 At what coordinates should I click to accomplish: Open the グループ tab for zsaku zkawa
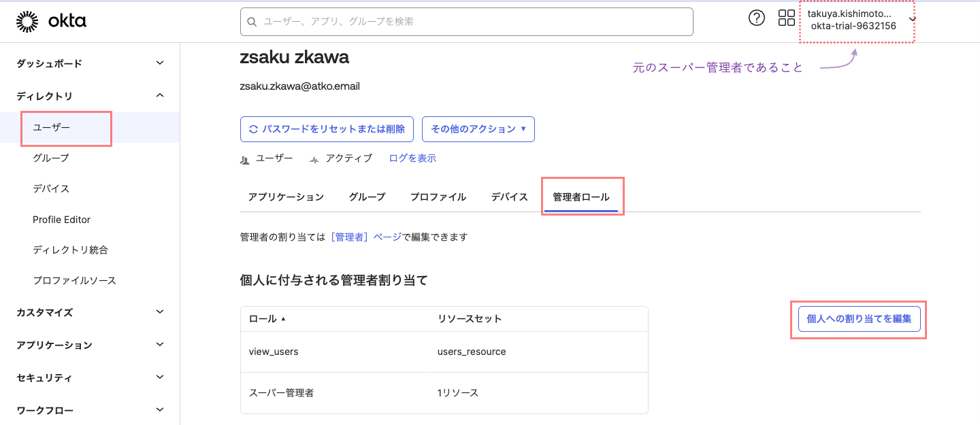[366, 197]
